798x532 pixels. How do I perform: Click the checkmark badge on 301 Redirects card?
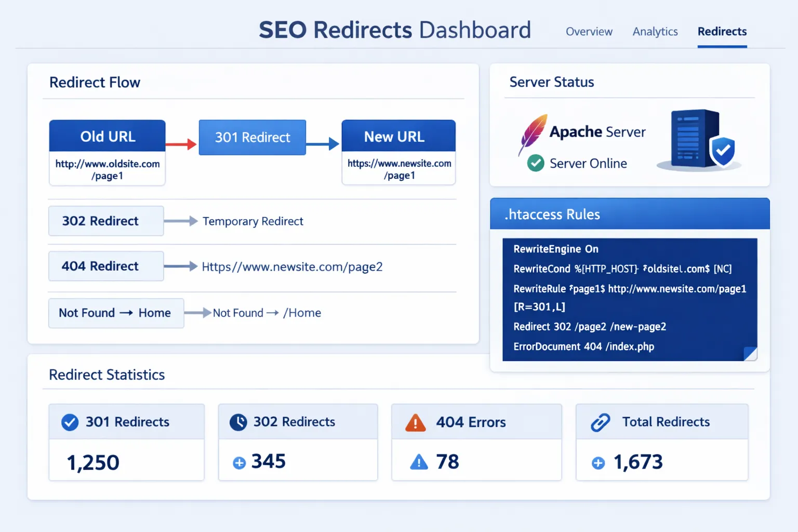(x=69, y=422)
